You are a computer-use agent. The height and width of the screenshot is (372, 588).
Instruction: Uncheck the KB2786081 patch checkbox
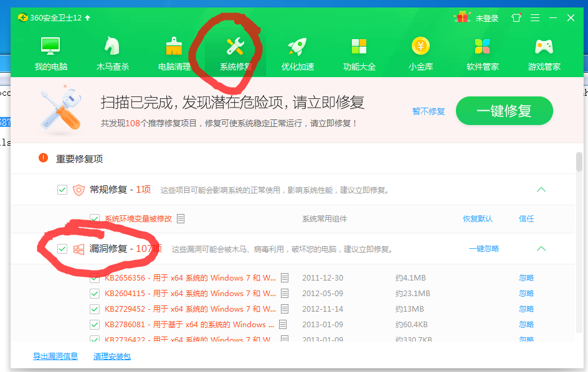tap(95, 325)
